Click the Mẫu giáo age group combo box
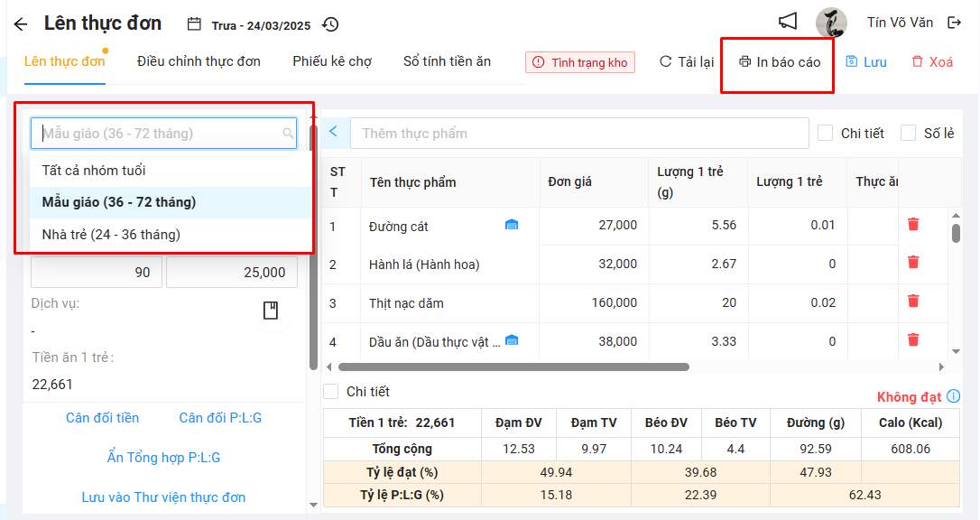The width and height of the screenshot is (980, 520). 162,134
